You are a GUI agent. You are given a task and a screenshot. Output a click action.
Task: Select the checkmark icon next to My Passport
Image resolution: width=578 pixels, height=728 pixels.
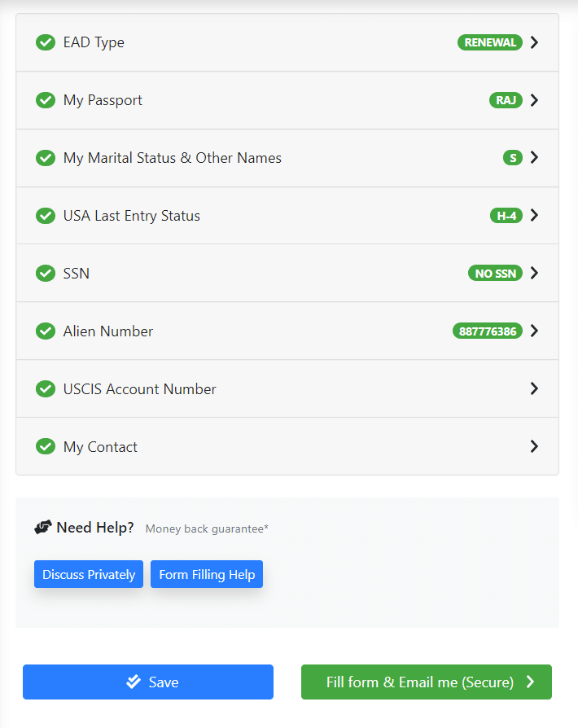46,100
